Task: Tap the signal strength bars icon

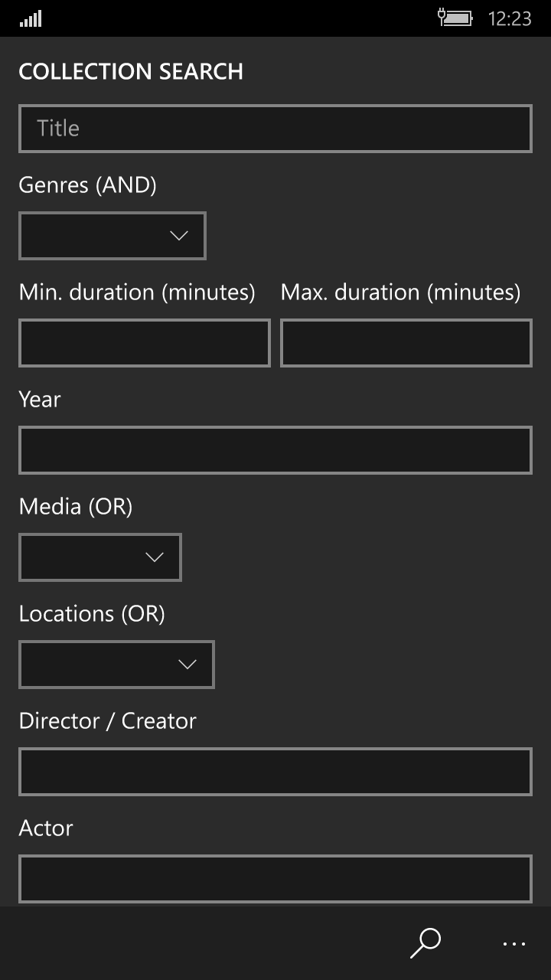Action: pyautogui.click(x=31, y=18)
